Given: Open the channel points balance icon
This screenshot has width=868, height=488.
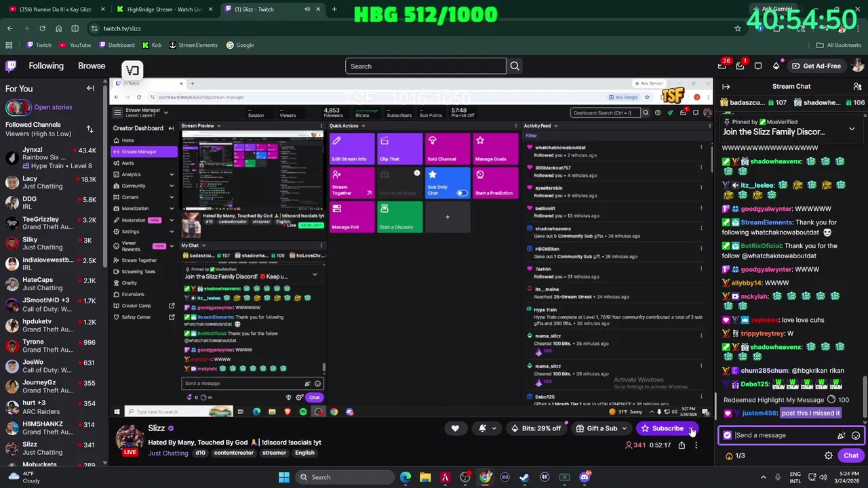Looking at the screenshot, I should pyautogui.click(x=734, y=455).
